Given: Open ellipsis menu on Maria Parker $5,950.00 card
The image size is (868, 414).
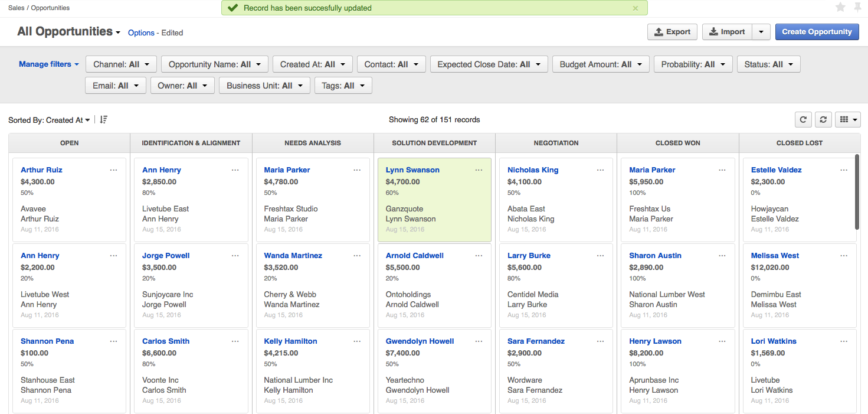Looking at the screenshot, I should tap(722, 170).
